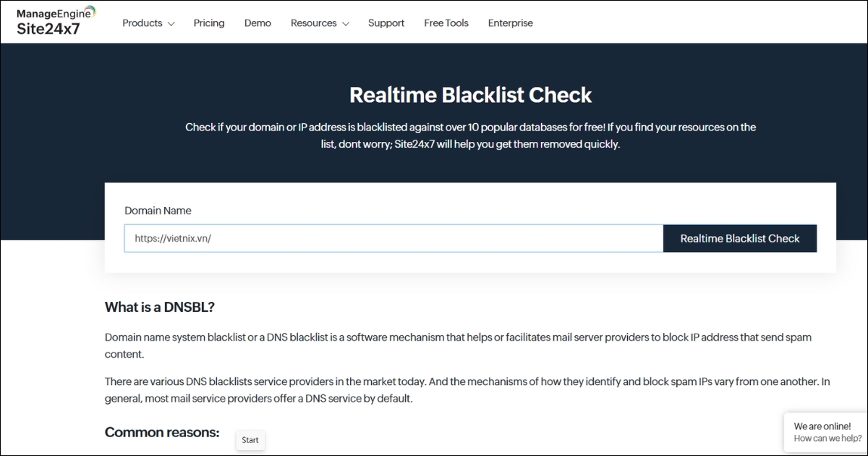Click the ManageEngine rainbow swirl logo icon
The height and width of the screenshot is (456, 868).
91,10
